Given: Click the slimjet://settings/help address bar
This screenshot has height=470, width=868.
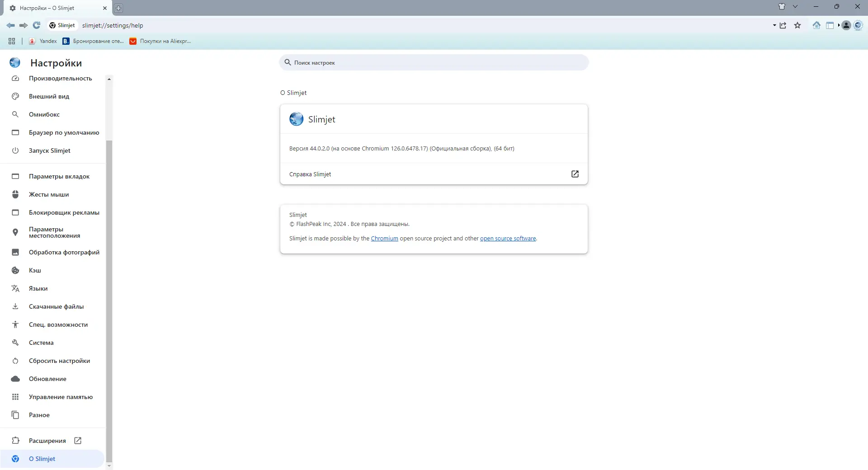Looking at the screenshot, I should pos(425,25).
